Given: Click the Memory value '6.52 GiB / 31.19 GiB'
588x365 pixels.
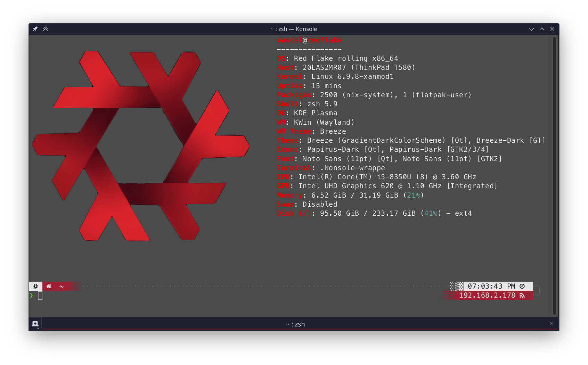Looking at the screenshot, I should pyautogui.click(x=355, y=195).
